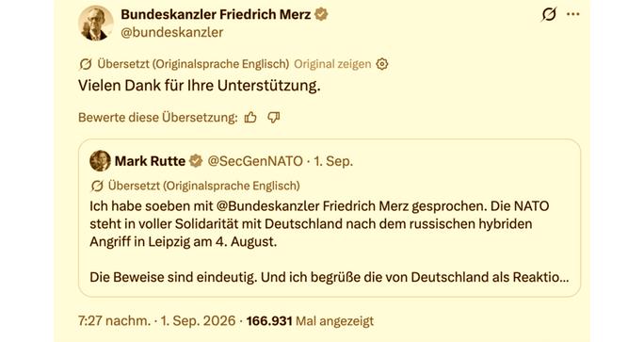Click the 1. Sep. date in quoted tweet

tap(333, 161)
